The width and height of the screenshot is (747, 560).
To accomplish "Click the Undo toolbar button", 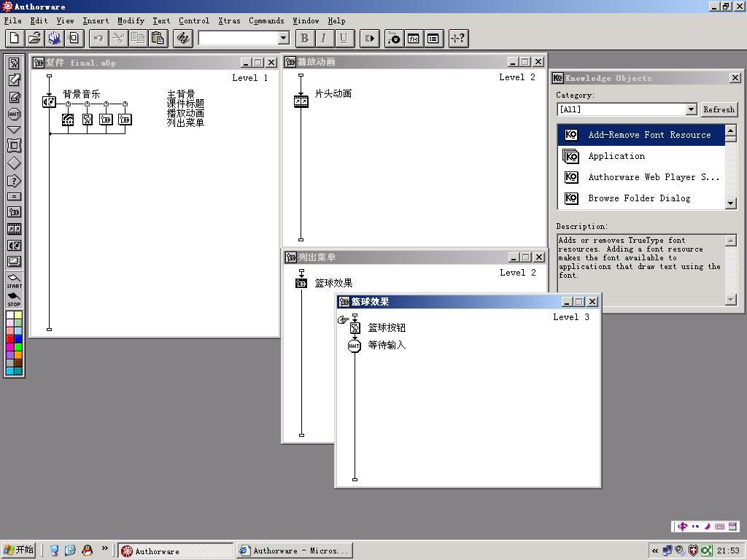I will tap(98, 38).
